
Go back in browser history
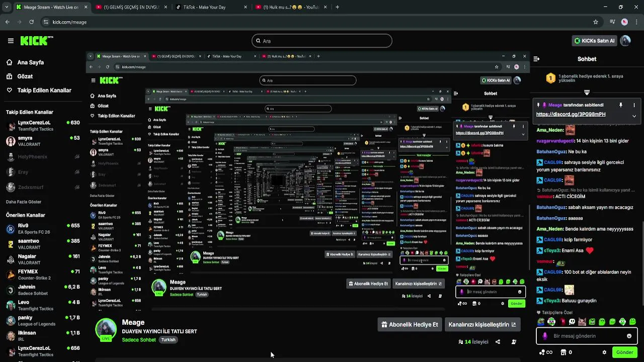tap(8, 22)
